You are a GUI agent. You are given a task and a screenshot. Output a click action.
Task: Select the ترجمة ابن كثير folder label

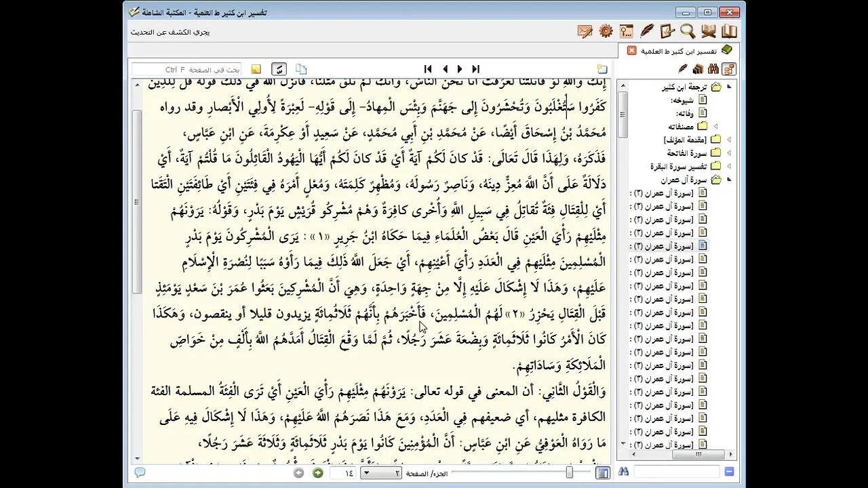[685, 87]
